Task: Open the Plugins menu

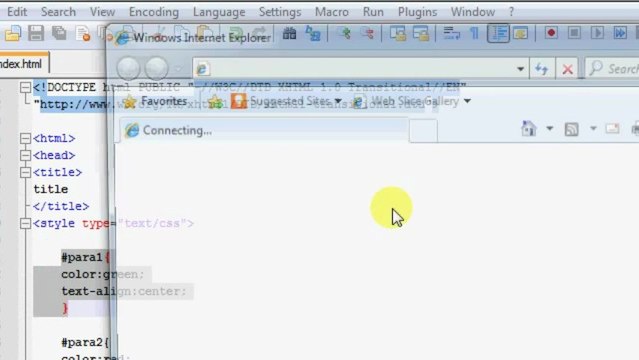Action: pyautogui.click(x=417, y=12)
